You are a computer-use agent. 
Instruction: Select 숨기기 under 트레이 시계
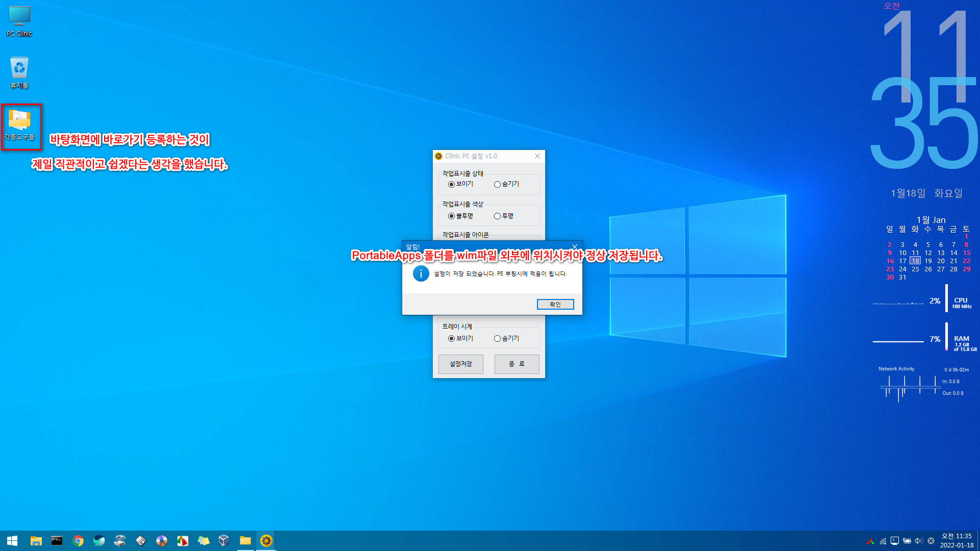point(506,339)
